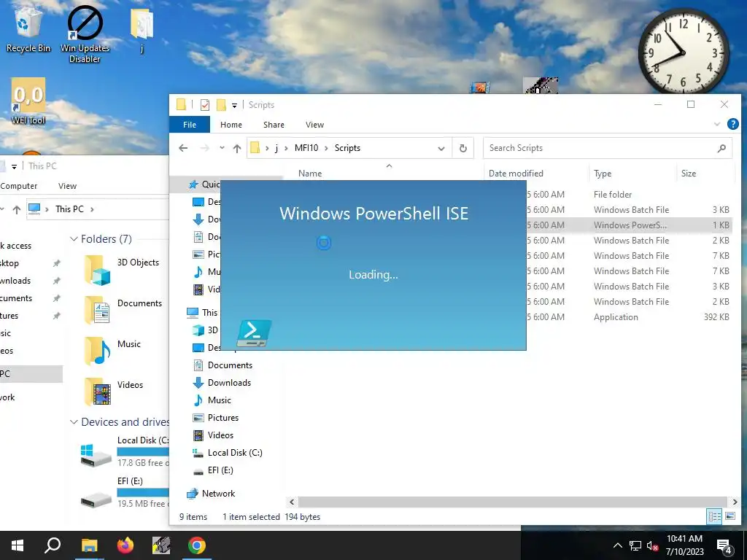Click MFI10 in address breadcrumb

[x=306, y=148]
